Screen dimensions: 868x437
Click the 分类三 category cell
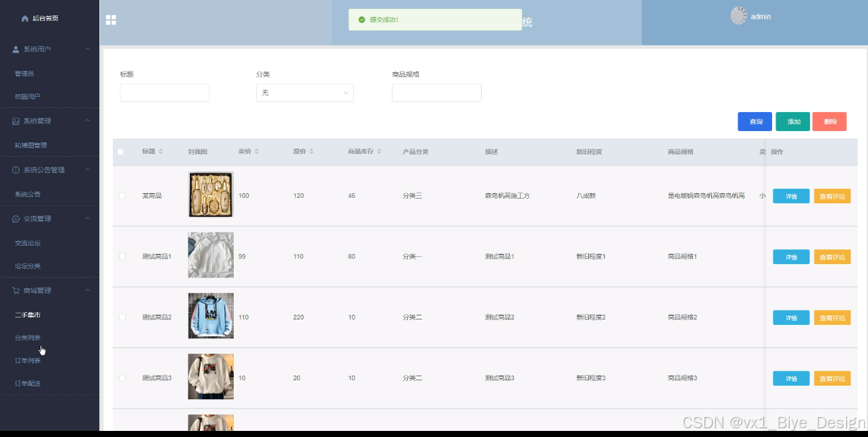pos(412,196)
